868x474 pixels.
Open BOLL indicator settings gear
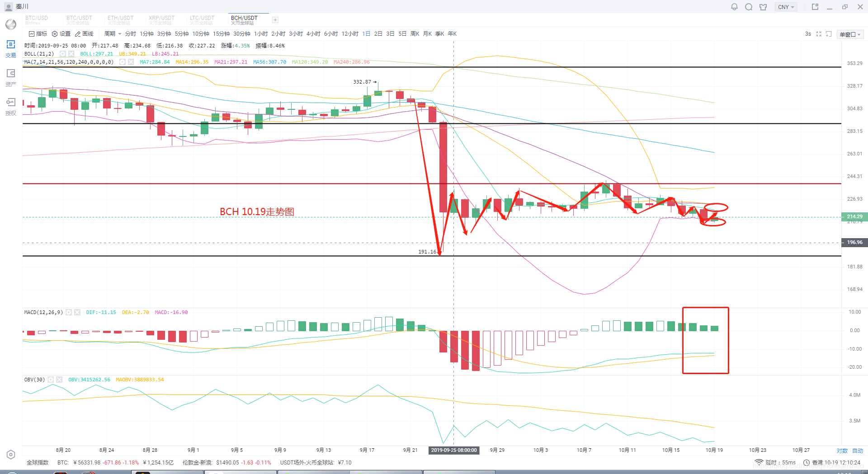coord(63,54)
